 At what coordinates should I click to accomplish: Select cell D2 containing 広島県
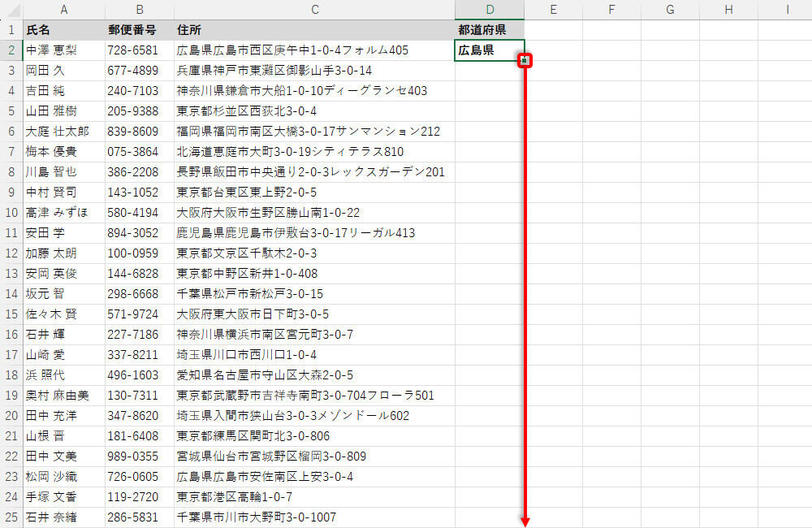[488, 50]
